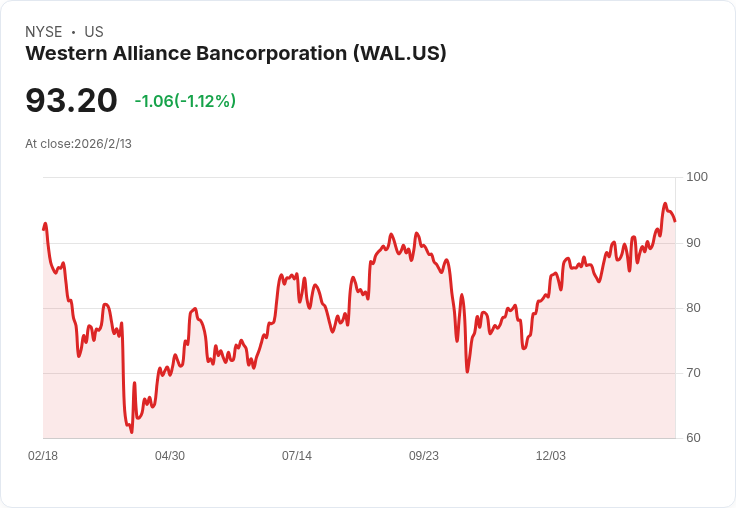The width and height of the screenshot is (736, 508).
Task: Click the 60 price axis label
Action: 693,438
